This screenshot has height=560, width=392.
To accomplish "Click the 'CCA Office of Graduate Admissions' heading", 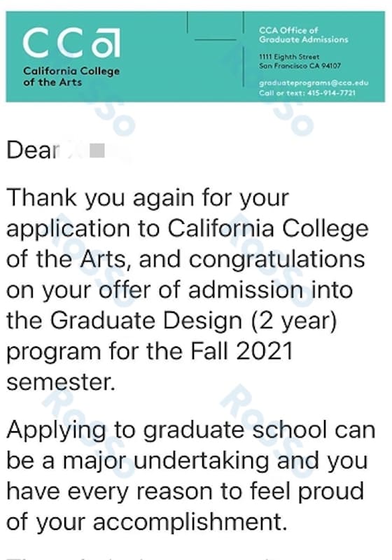I will click(304, 35).
